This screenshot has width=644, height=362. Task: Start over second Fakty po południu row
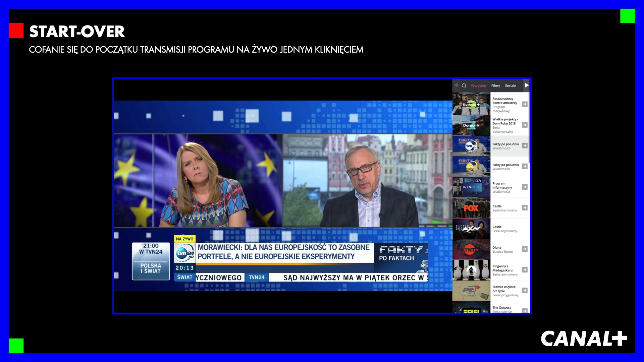[525, 166]
